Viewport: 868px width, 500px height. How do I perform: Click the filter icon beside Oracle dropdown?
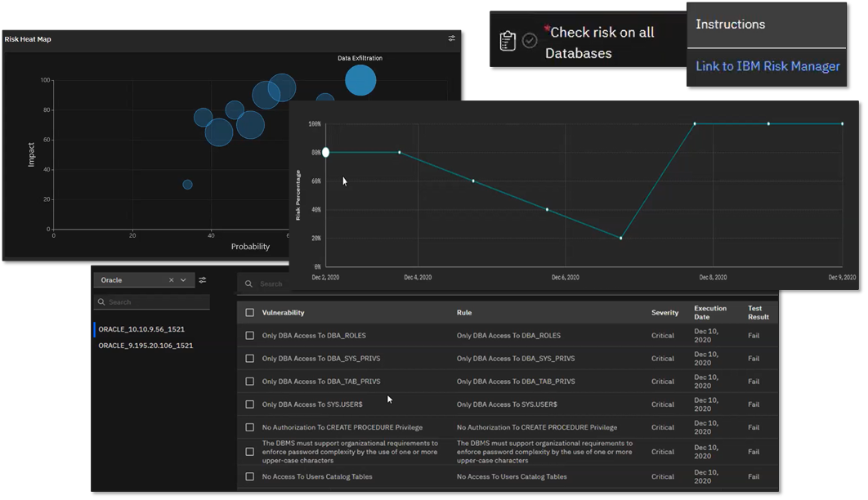tap(203, 280)
